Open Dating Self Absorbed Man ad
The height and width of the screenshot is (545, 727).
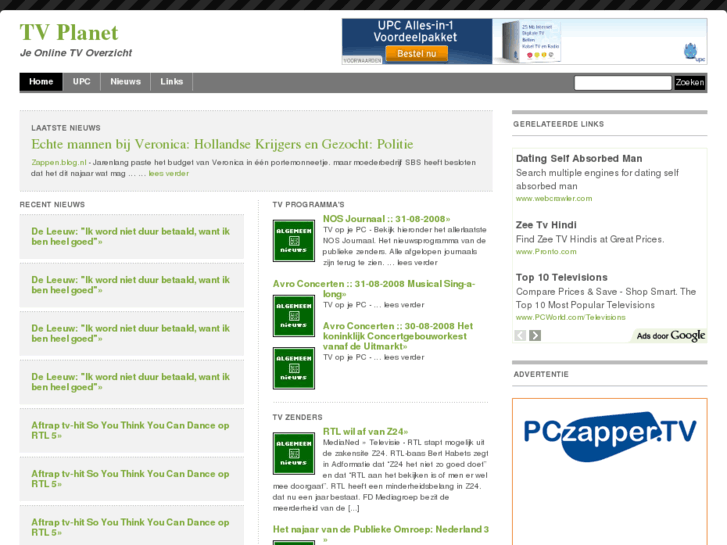pyautogui.click(x=579, y=159)
